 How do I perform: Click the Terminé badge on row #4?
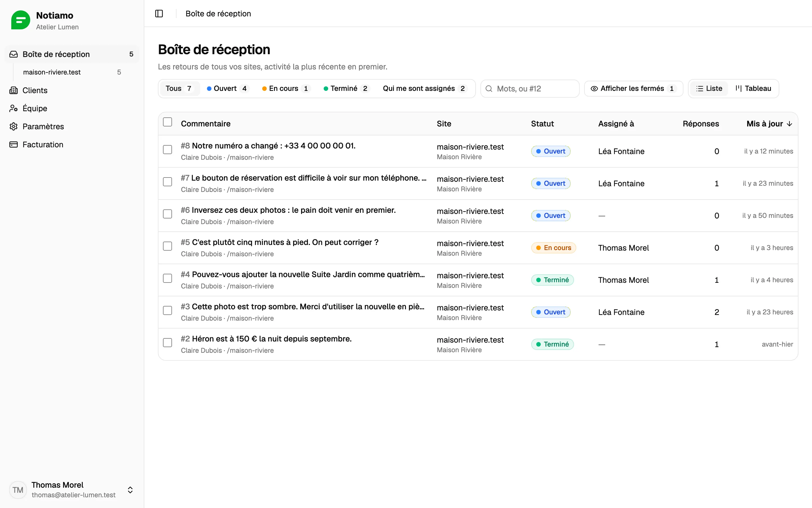[x=553, y=280]
